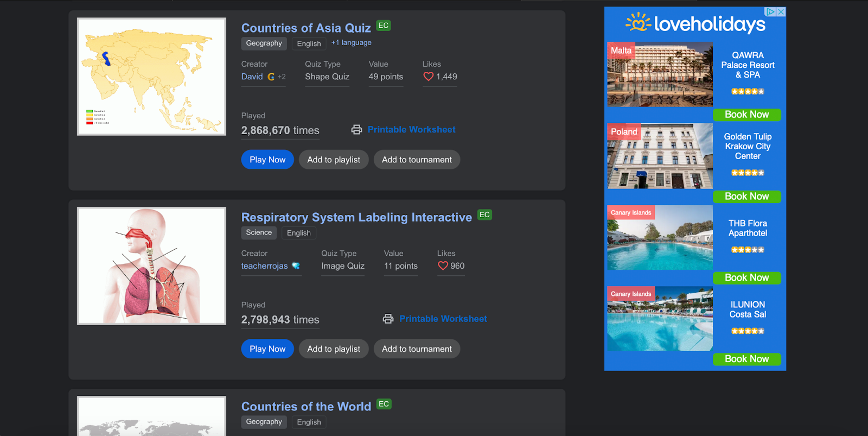Screen dimensions: 868x436
Task: Click the THB Flora Aparthotel name
Action: (748, 228)
